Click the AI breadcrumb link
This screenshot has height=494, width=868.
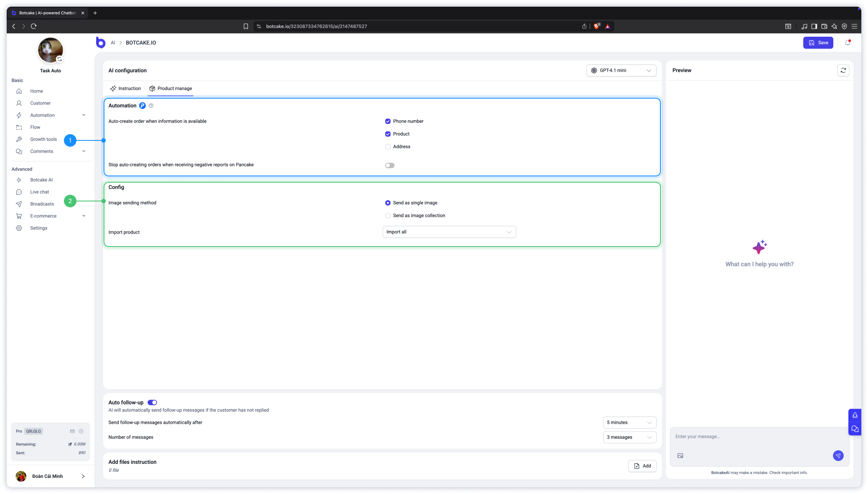coord(113,43)
